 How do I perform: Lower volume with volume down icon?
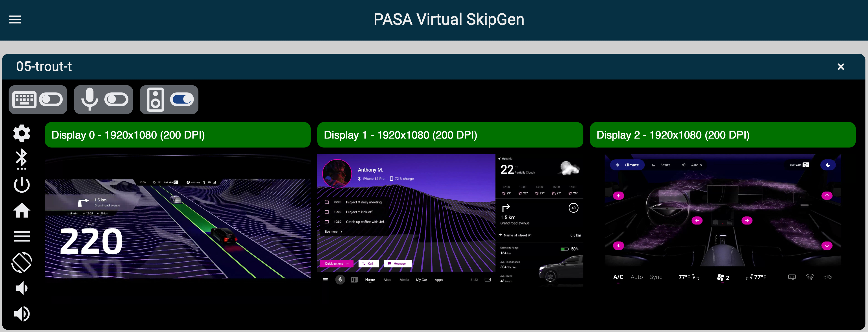click(22, 288)
